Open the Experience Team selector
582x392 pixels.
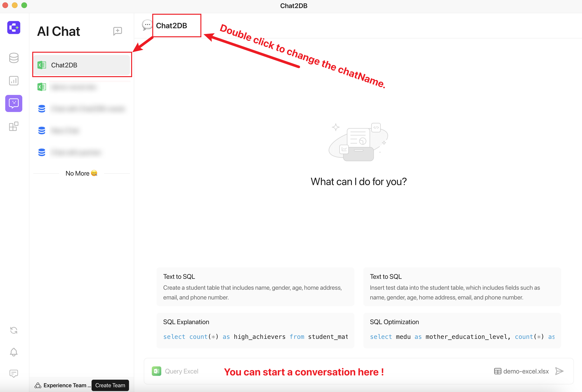[x=63, y=385]
